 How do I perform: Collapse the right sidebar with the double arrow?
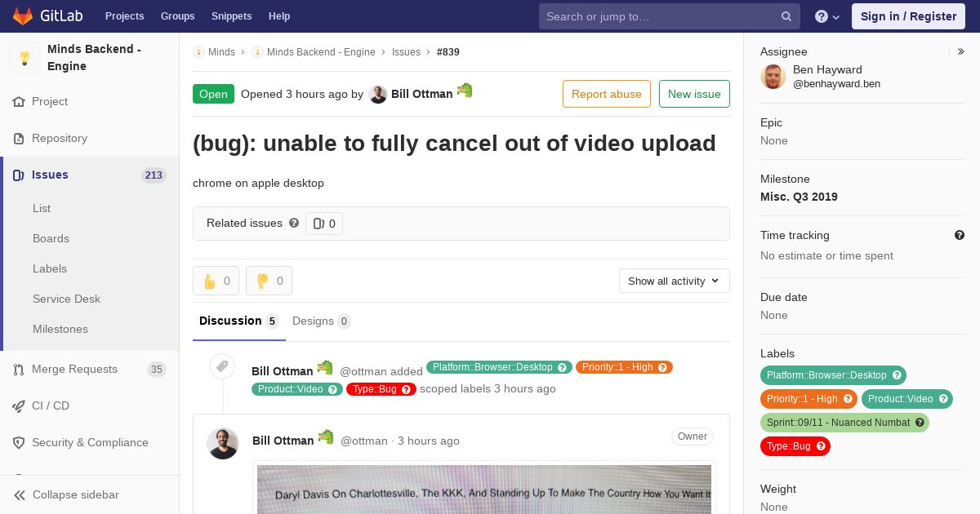[961, 51]
